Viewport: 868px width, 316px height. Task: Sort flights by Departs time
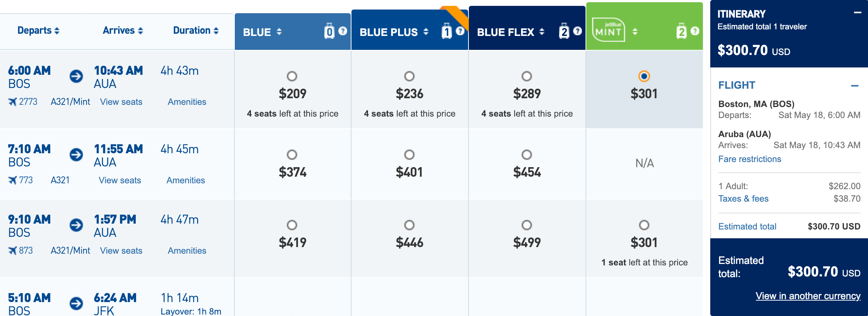pyautogui.click(x=38, y=30)
